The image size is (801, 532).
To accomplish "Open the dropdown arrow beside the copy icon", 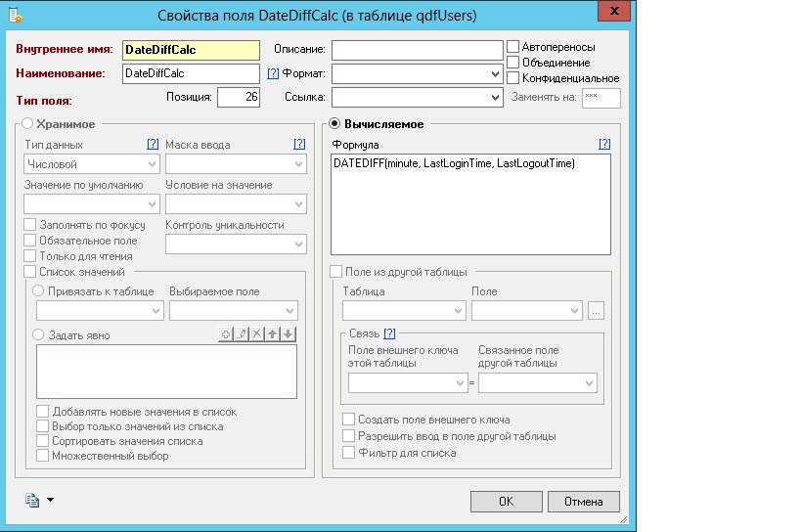I will (50, 501).
